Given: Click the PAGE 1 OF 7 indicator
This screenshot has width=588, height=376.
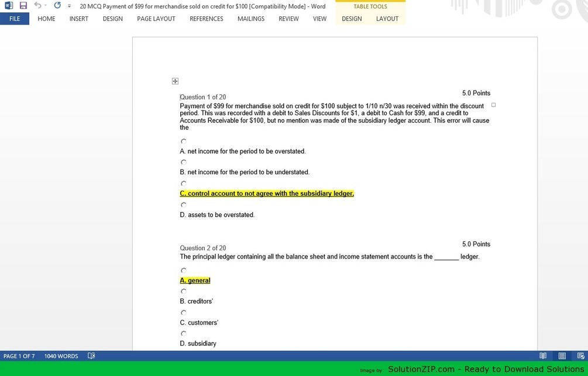Looking at the screenshot, I should (x=19, y=356).
